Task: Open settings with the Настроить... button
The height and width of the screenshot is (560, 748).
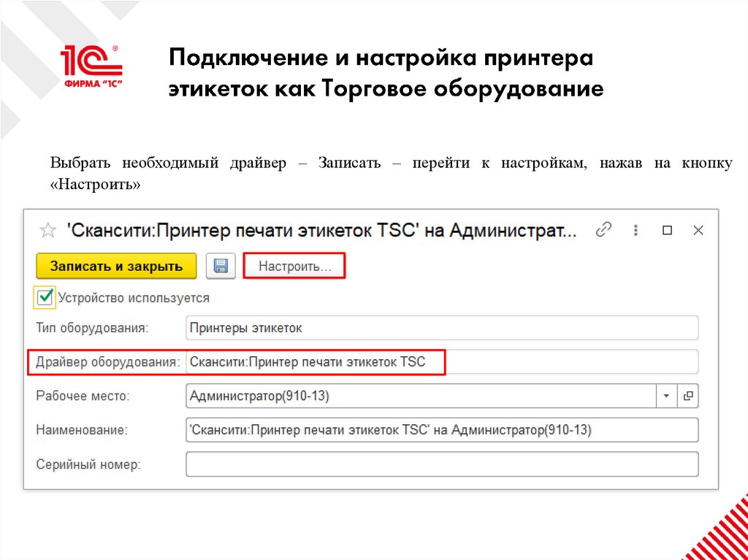Action: [294, 266]
